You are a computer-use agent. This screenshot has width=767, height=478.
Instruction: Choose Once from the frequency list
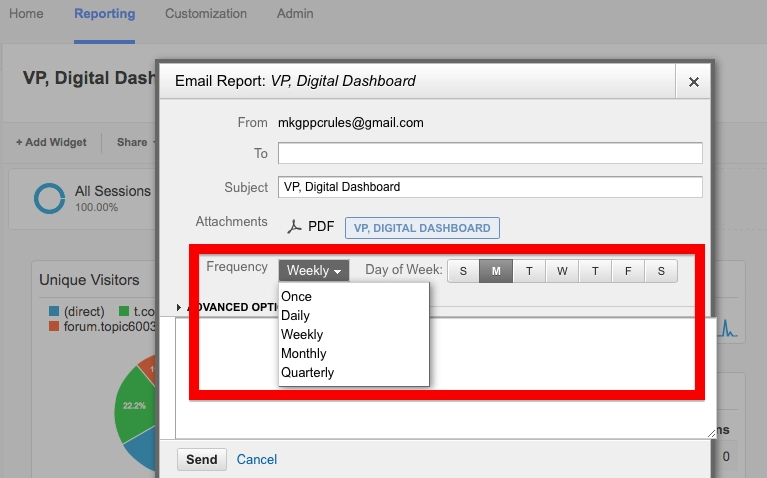click(296, 296)
